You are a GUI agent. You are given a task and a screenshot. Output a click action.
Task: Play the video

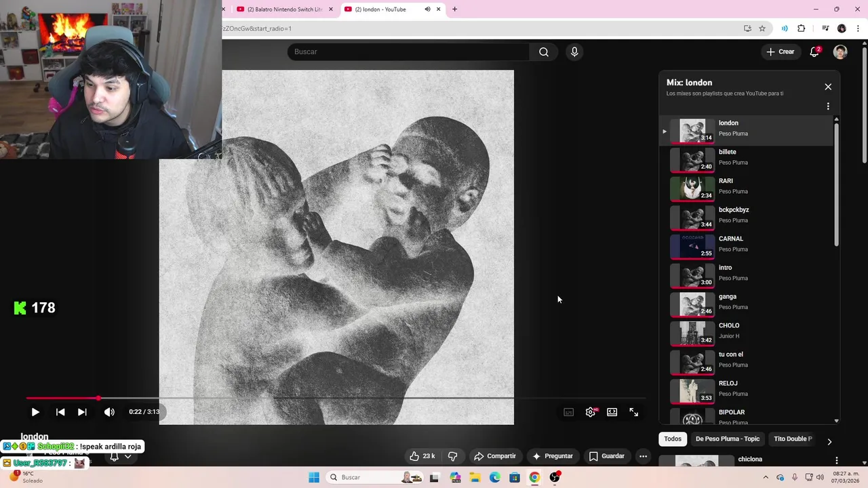pyautogui.click(x=35, y=412)
